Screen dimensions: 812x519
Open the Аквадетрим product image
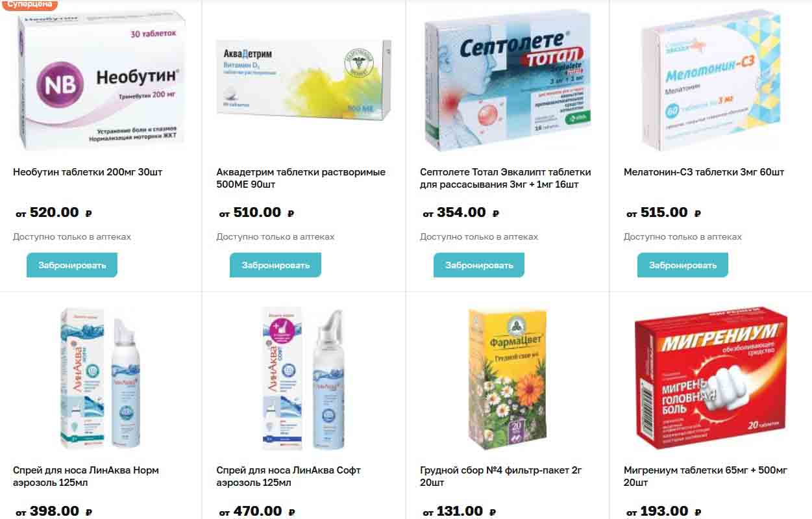click(x=304, y=80)
